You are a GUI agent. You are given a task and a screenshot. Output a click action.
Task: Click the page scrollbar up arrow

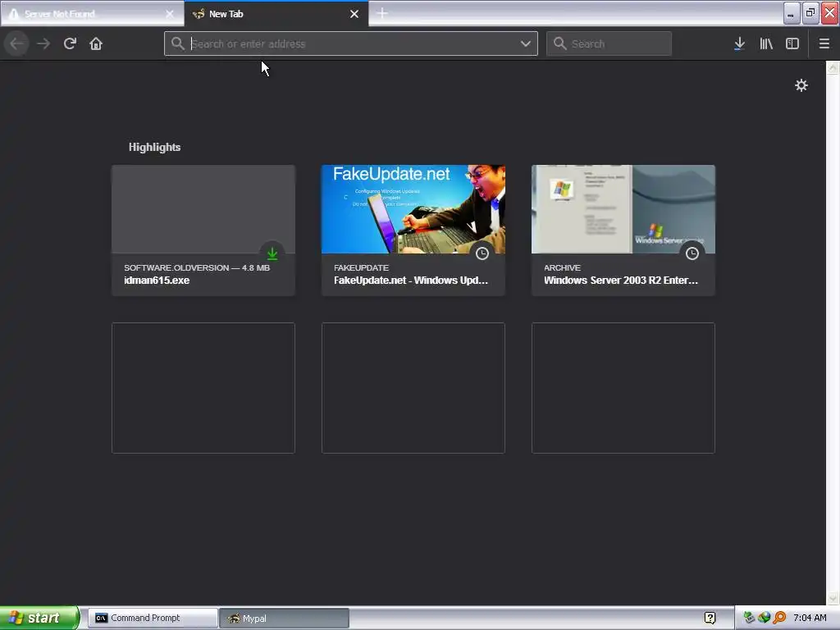coord(833,67)
